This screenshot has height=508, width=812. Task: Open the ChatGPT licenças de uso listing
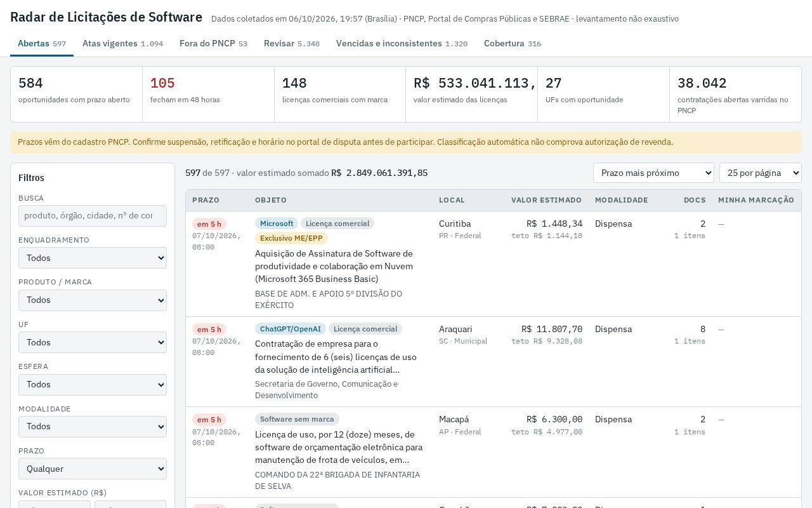point(336,357)
